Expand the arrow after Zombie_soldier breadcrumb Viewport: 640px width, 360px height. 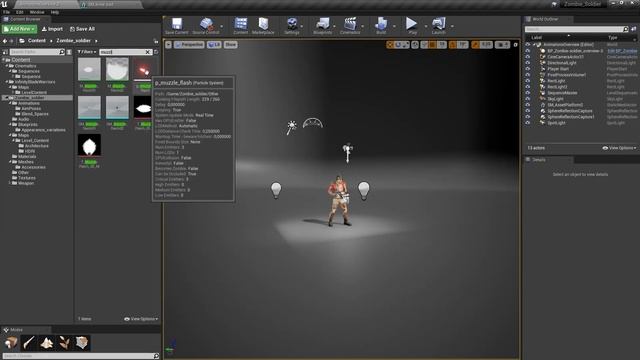pyautogui.click(x=96, y=41)
